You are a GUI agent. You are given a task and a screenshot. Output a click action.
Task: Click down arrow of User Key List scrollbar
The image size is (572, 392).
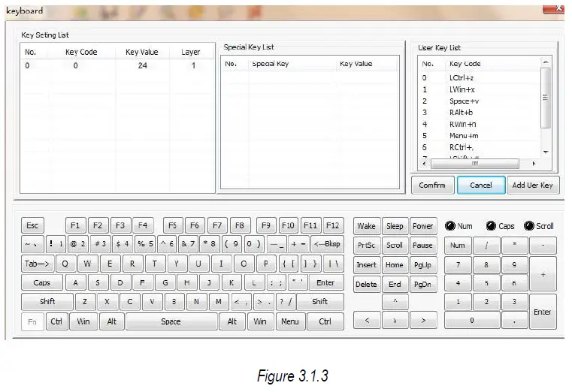pos(546,152)
